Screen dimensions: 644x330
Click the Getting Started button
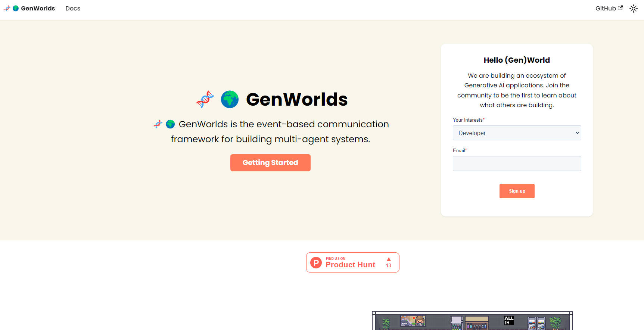click(x=270, y=163)
